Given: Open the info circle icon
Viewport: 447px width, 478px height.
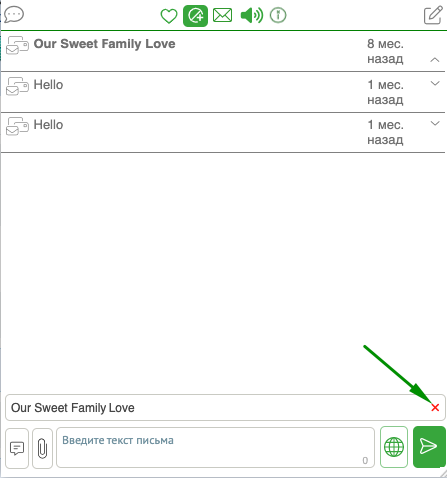Looking at the screenshot, I should point(278,15).
